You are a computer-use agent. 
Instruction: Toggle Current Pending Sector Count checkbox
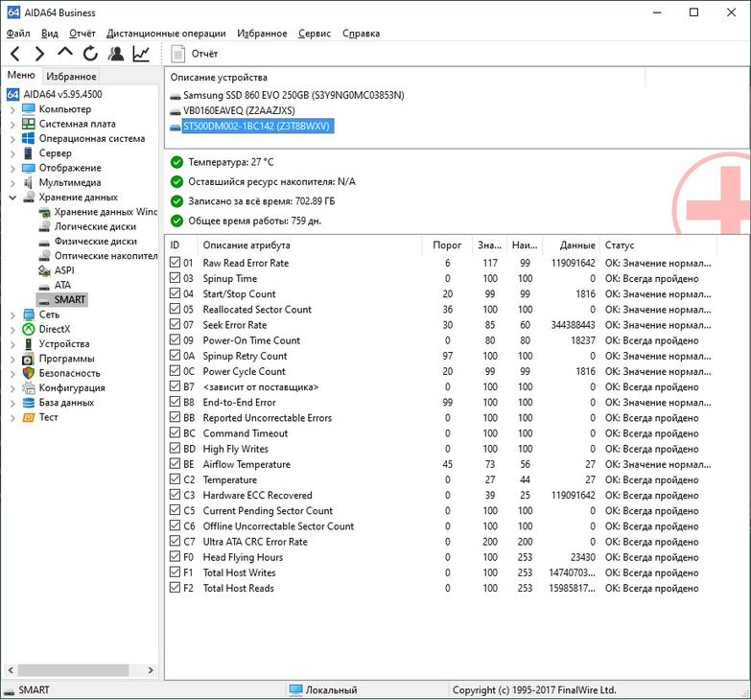tap(175, 510)
